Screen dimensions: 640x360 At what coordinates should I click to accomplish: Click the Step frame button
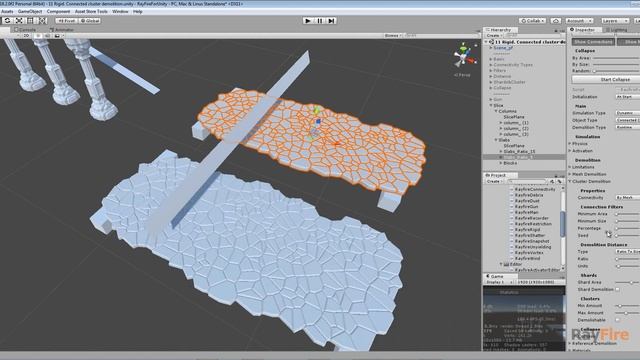[x=331, y=20]
